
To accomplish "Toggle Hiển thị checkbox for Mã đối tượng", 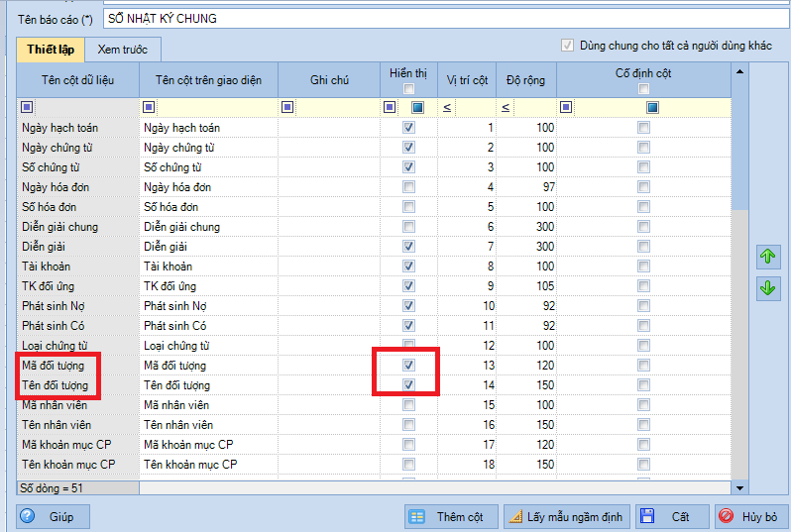I will 408,366.
